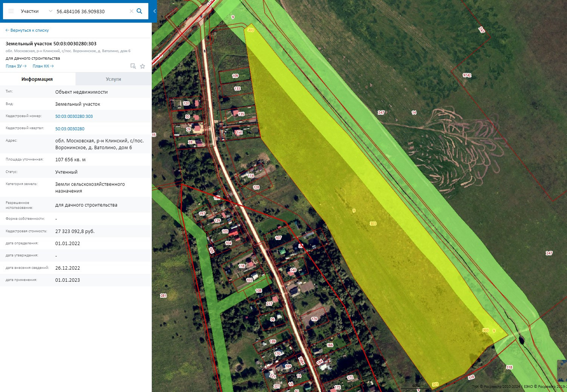The height and width of the screenshot is (392, 567).
Task: Open the План КК link
Action: 43,66
